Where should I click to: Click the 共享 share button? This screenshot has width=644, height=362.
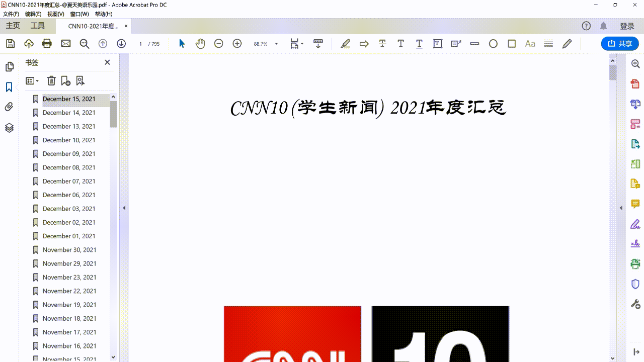[x=620, y=44]
